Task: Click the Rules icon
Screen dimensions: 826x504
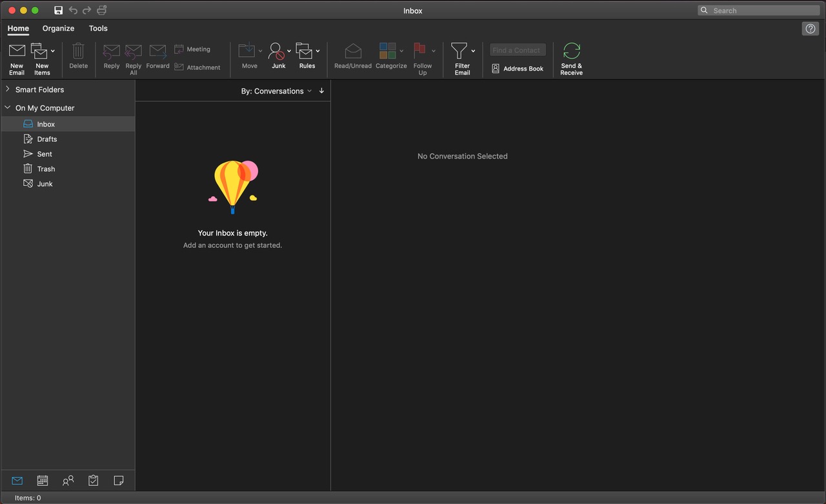Action: click(305, 51)
